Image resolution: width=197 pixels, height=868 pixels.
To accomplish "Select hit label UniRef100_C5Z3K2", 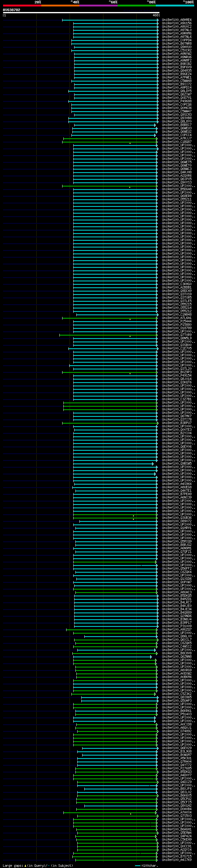I will (x=176, y=694).
